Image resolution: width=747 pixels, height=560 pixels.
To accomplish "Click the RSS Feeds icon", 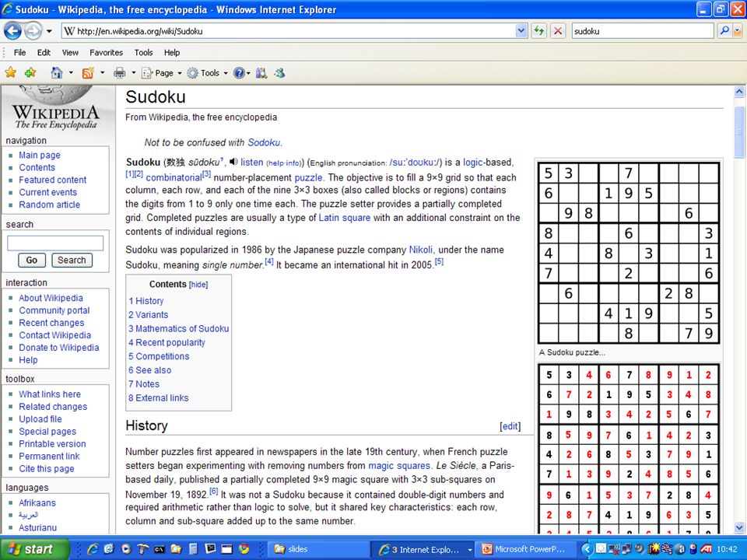I will pyautogui.click(x=88, y=73).
